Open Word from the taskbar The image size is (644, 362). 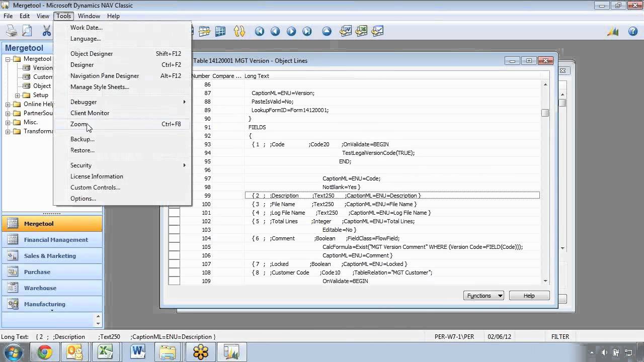click(x=138, y=352)
